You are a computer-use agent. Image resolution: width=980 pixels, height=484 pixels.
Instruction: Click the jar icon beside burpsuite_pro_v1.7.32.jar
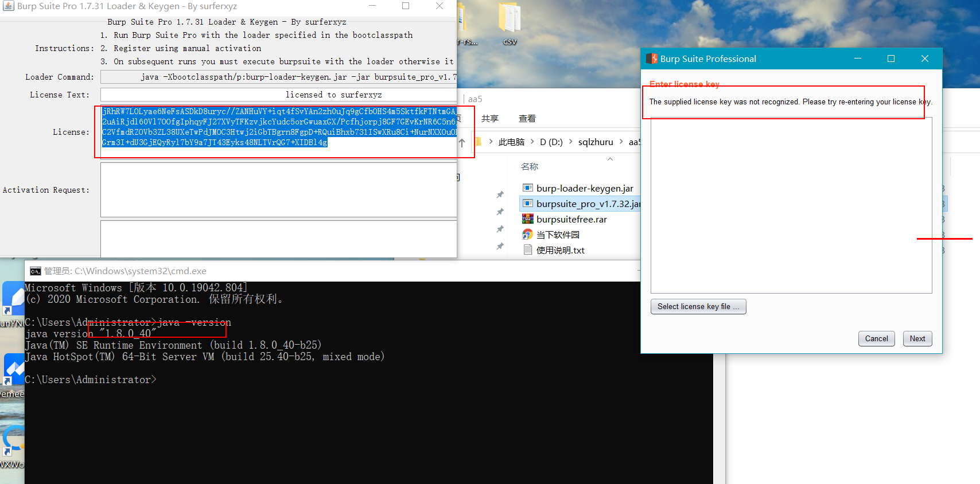(528, 203)
